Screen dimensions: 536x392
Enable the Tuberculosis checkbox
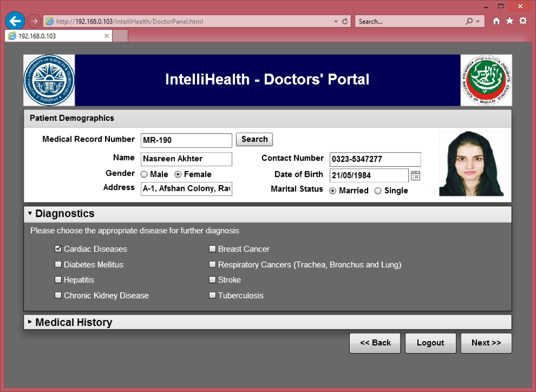(x=212, y=296)
